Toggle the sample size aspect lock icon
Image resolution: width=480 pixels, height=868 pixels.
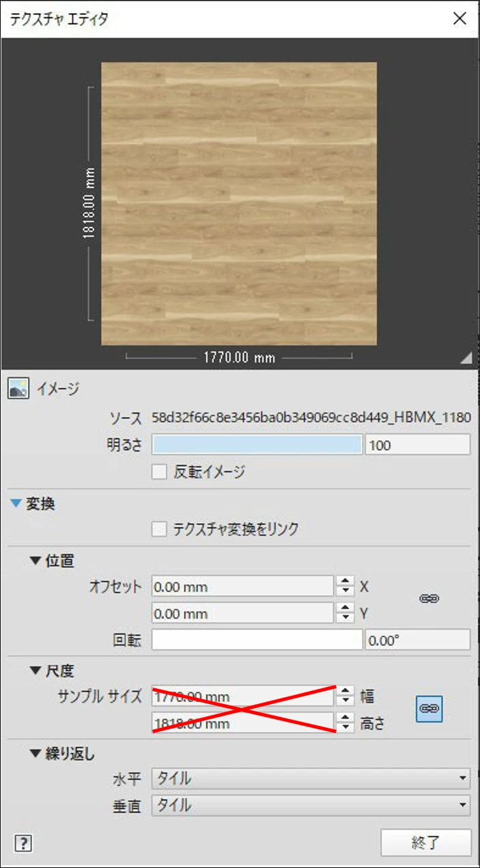click(429, 709)
